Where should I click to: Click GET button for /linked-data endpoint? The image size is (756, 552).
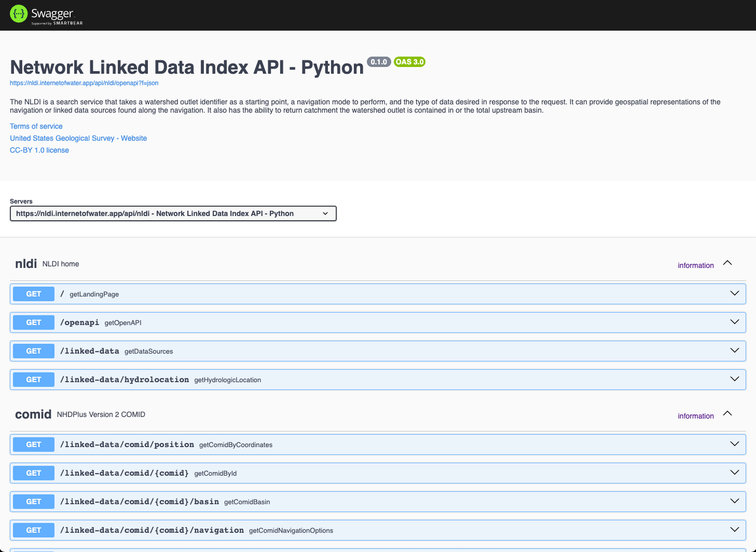click(34, 351)
